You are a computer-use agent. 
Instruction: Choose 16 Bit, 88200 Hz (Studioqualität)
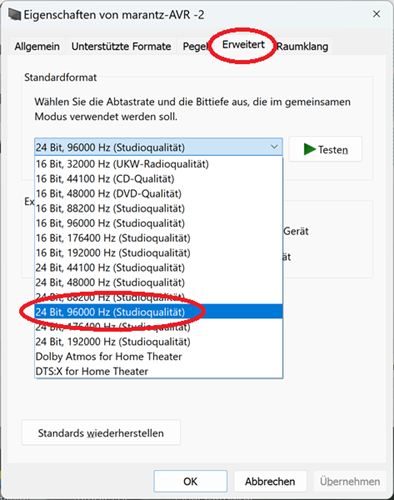[x=159, y=208]
